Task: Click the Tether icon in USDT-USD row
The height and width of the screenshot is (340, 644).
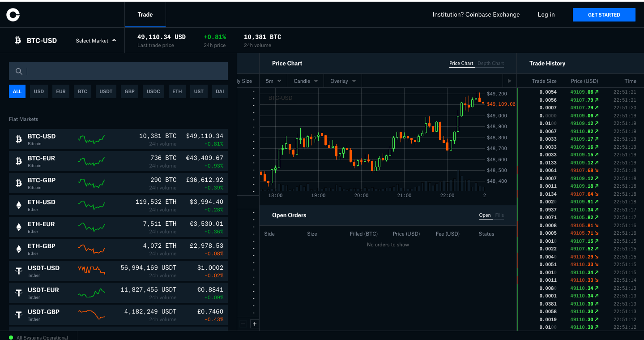Action: [x=19, y=271]
